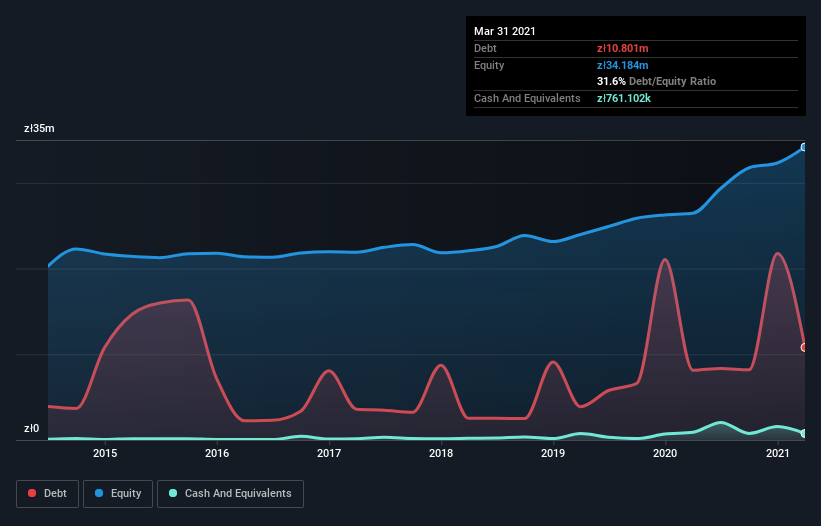The width and height of the screenshot is (821, 526).
Task: Click the 31.6% Debt/Equity Ratio text
Action: 656,81
